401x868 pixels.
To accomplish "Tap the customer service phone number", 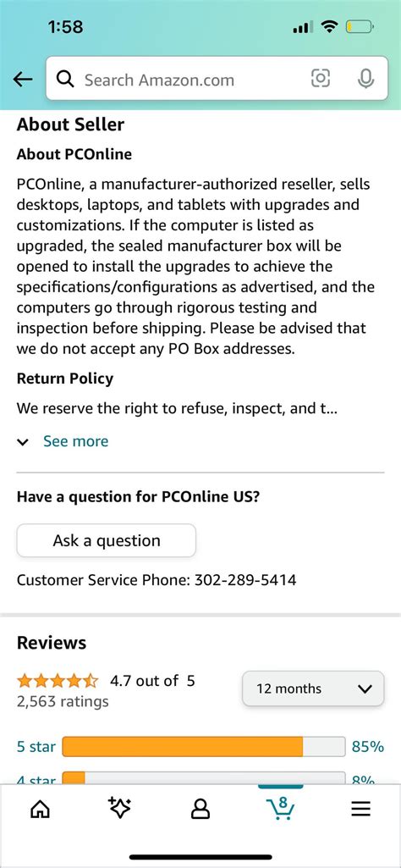I will point(245,580).
